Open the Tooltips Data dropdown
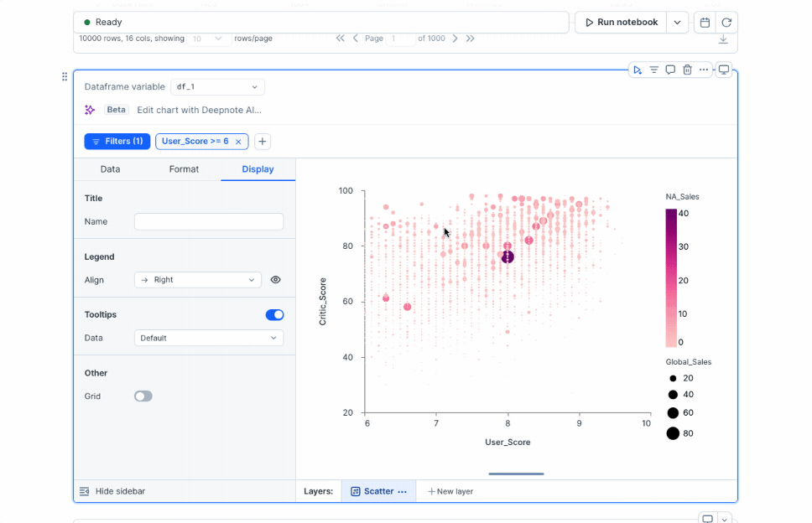Image resolution: width=812 pixels, height=523 pixels. tap(209, 338)
